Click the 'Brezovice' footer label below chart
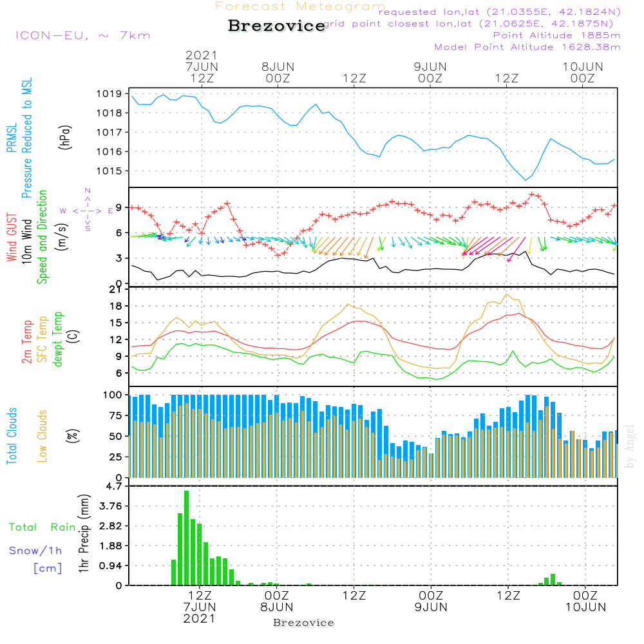Screen dimensions: 644x644 303,623
